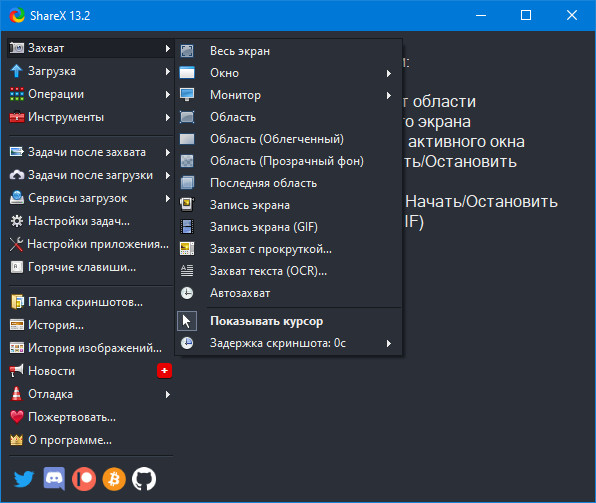596x503 pixels.
Task: Expand the Сервисы загрузок submenu arrow
Action: pos(167,198)
